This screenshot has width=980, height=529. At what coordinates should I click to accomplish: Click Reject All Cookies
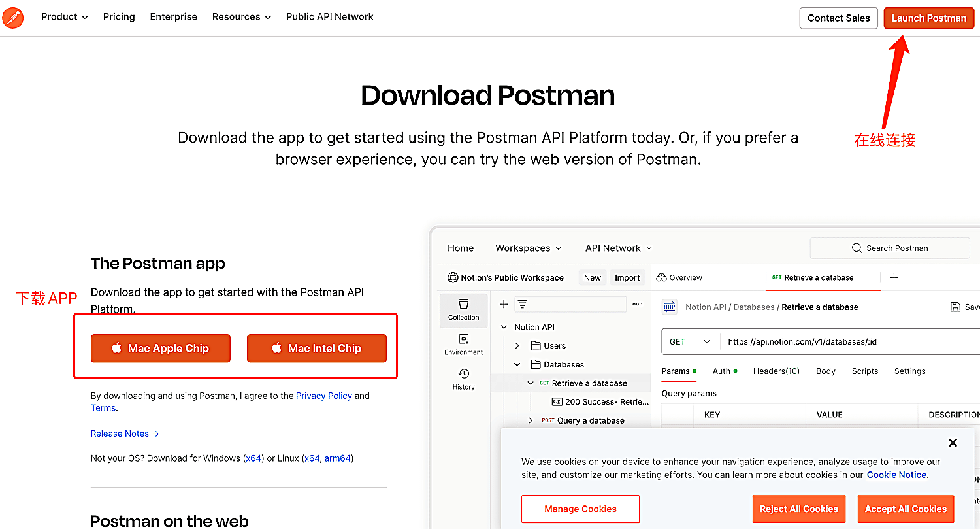tap(799, 509)
